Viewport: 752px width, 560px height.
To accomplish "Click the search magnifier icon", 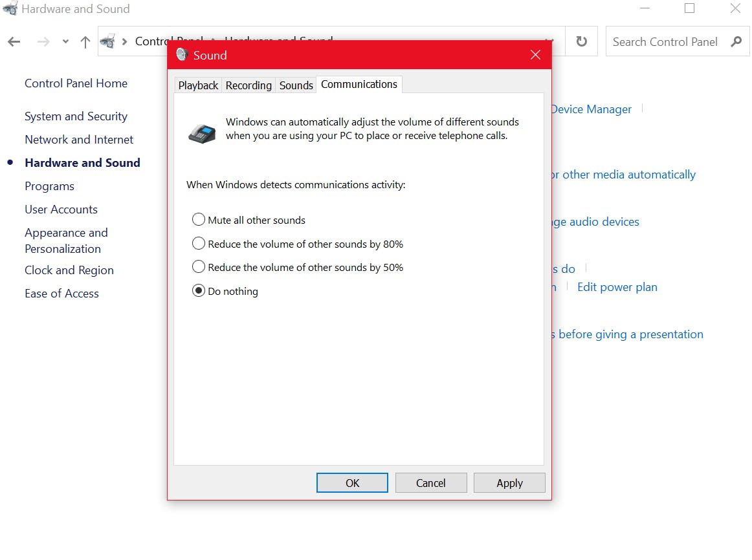I will (736, 41).
